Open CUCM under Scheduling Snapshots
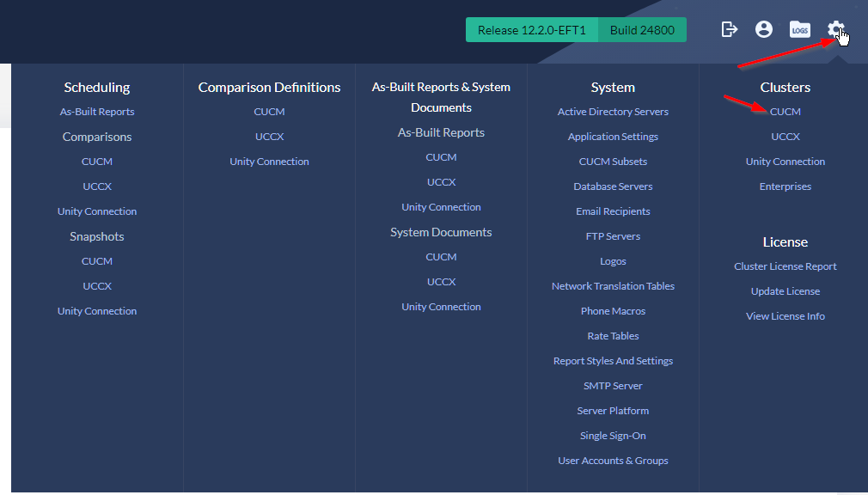 tap(97, 260)
